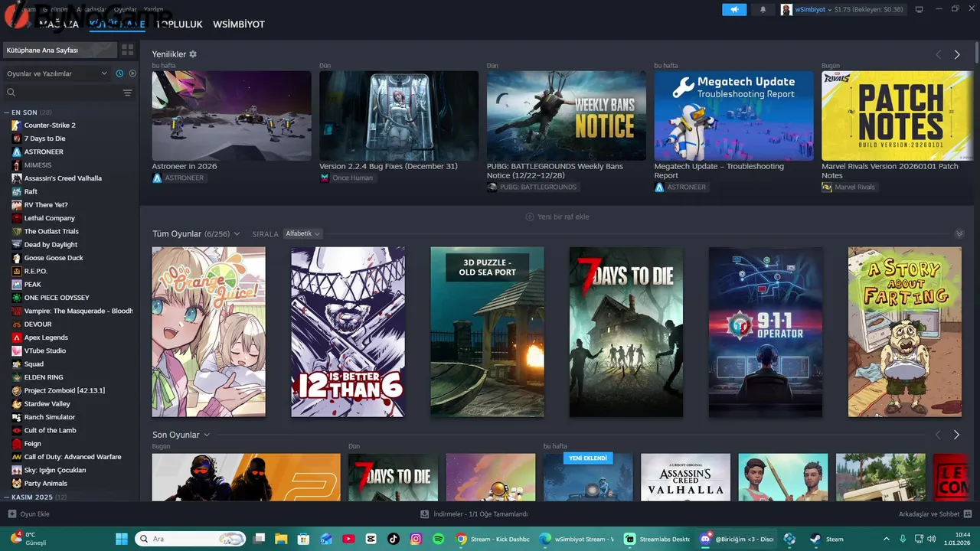Open Streamlabs Desktop from taskbar
Screen dimensions: 980x551
pos(658,539)
